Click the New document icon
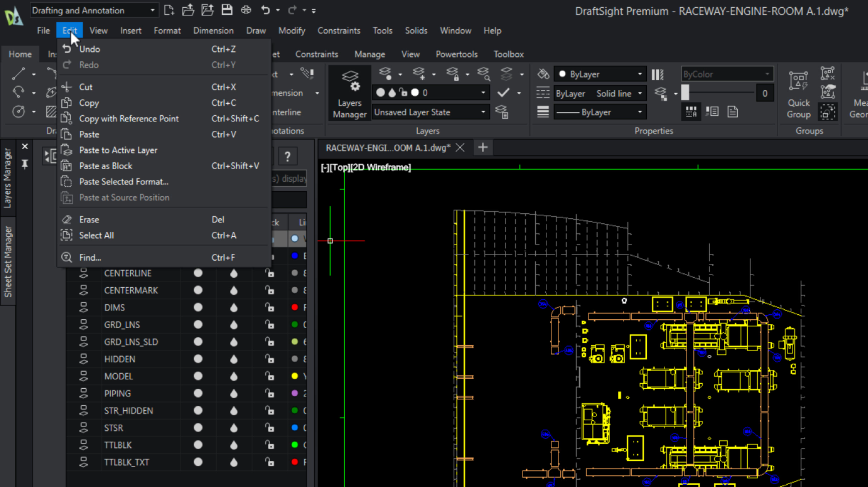 (169, 10)
